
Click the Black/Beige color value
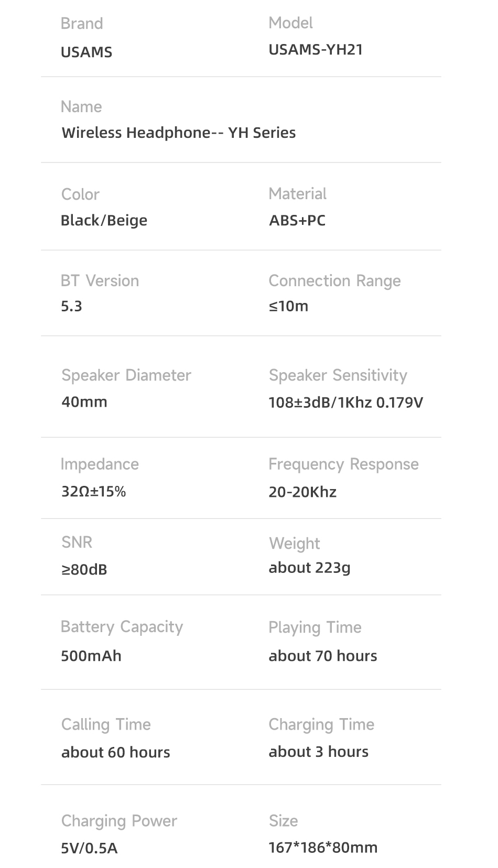point(104,221)
